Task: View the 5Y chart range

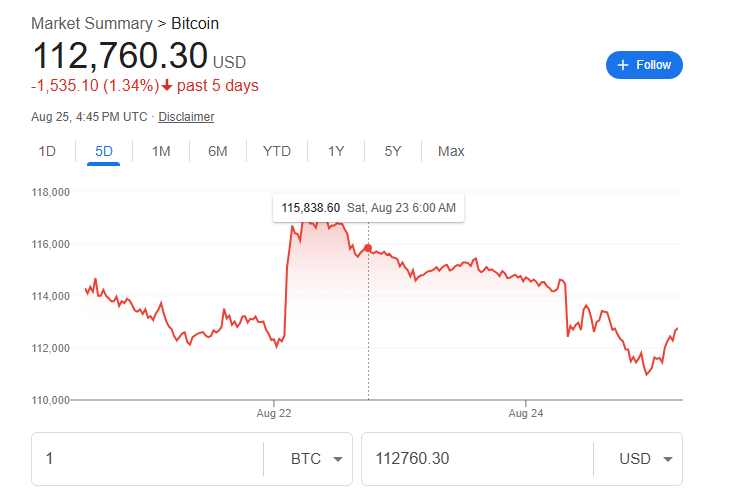Action: coord(393,151)
